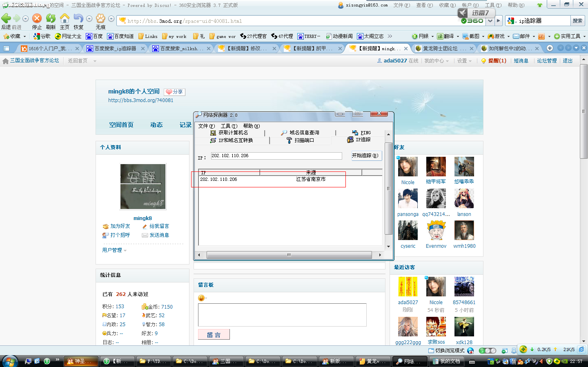This screenshot has height=367, width=588.
Task: Toggle the sidebar panel button left of tabs
Action: point(6,48)
